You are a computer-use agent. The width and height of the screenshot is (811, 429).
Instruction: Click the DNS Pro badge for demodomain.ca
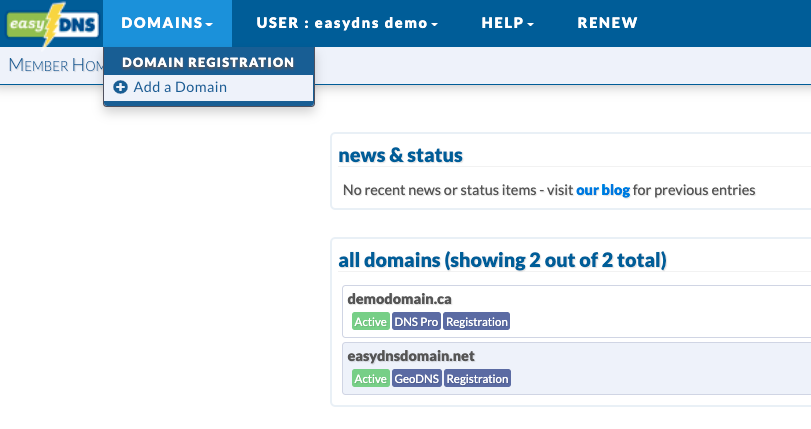coord(416,321)
